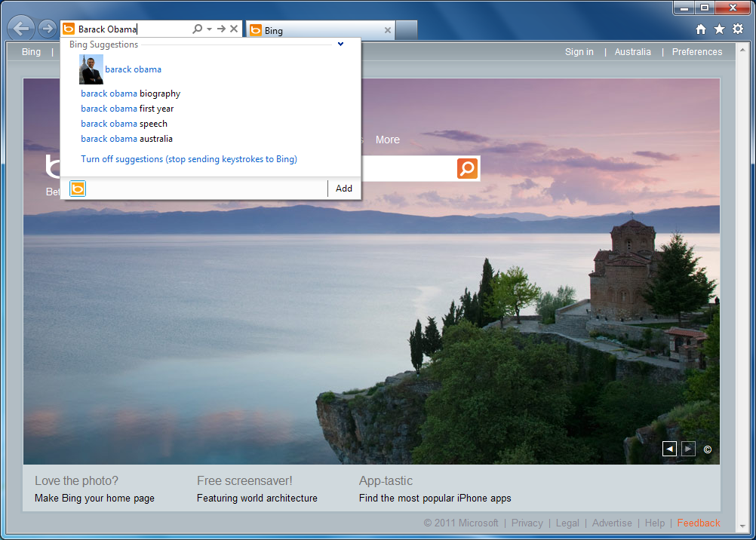Close the browser window

(733, 8)
